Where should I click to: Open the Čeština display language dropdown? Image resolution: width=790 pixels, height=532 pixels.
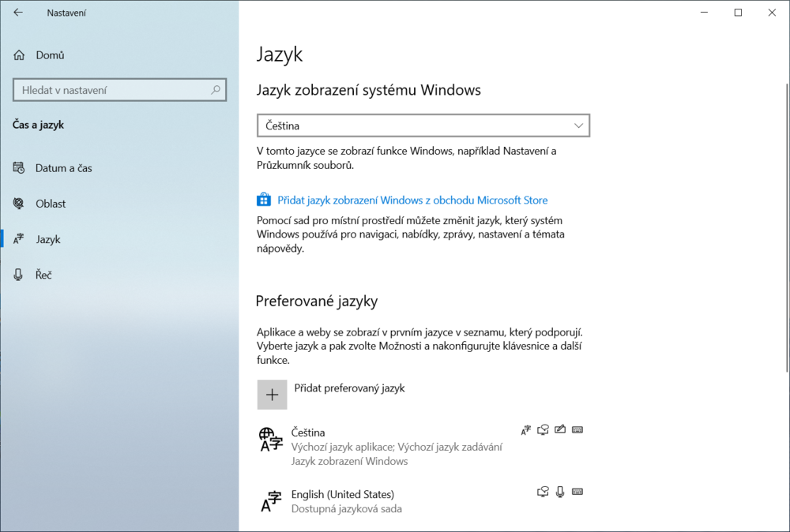423,126
